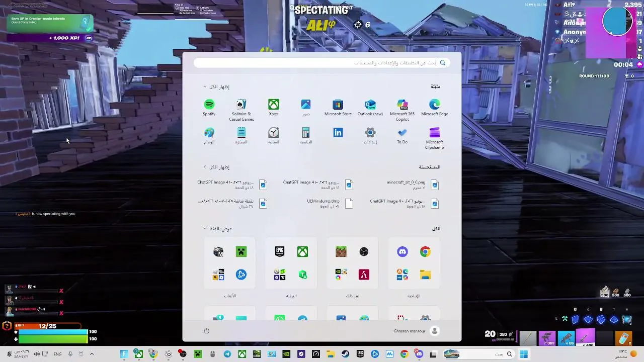Launch Epic Games in the Entertainment folder tile

280,252
